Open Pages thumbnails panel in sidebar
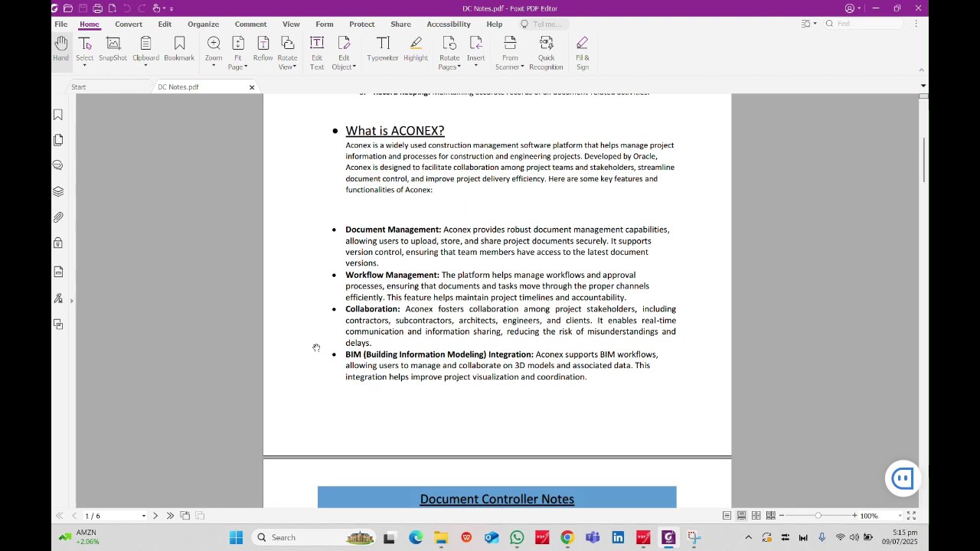980x551 pixels. tap(58, 140)
